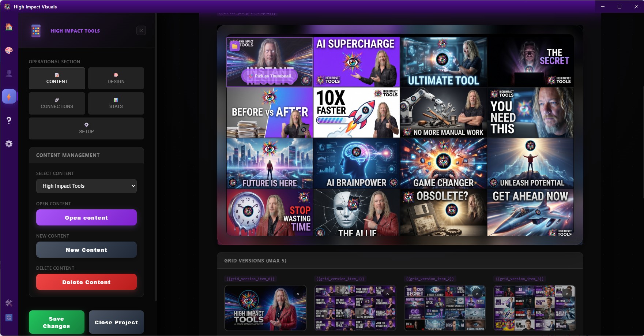Expand the Select Content dropdown

[86, 186]
